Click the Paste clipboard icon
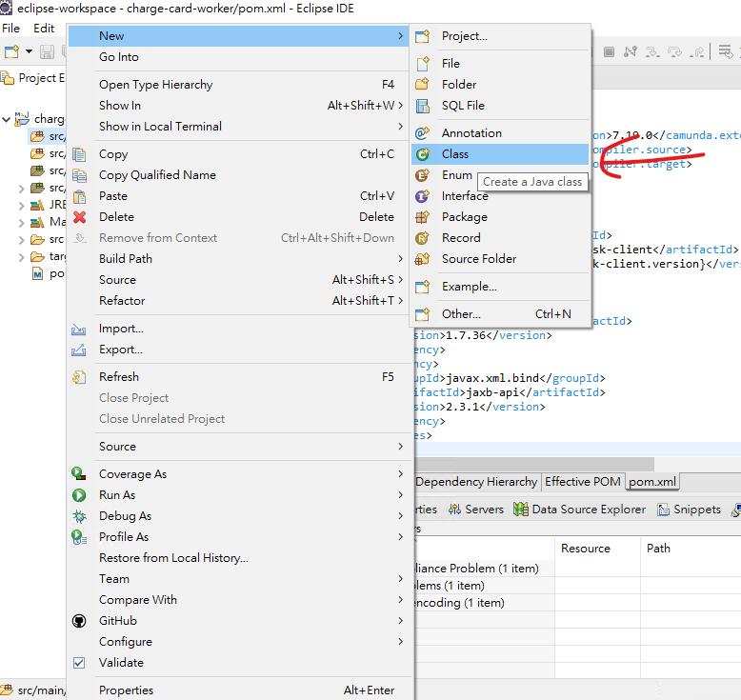Image resolution: width=741 pixels, height=700 pixels. click(x=79, y=196)
